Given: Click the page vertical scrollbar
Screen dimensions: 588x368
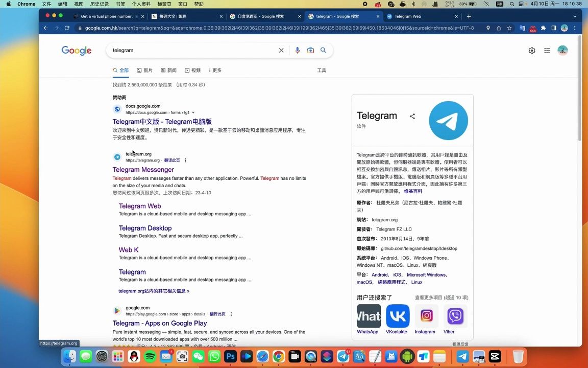Looking at the screenshot, I should tap(580, 88).
